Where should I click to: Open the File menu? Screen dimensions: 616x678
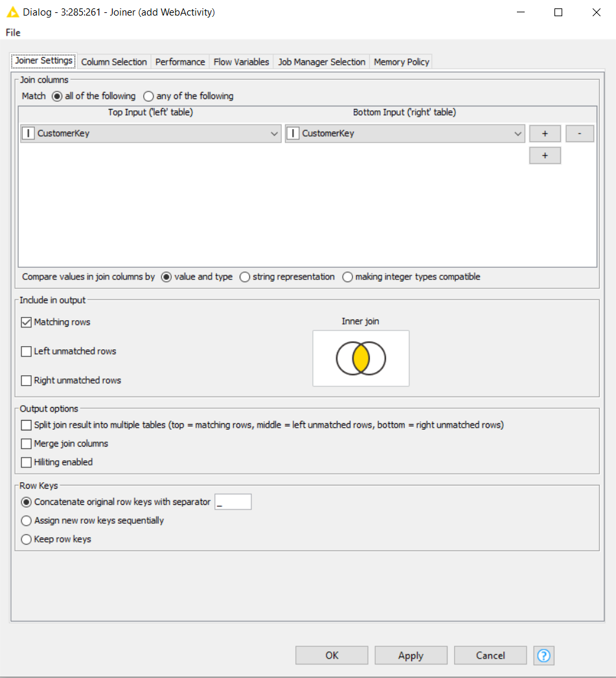[x=13, y=32]
